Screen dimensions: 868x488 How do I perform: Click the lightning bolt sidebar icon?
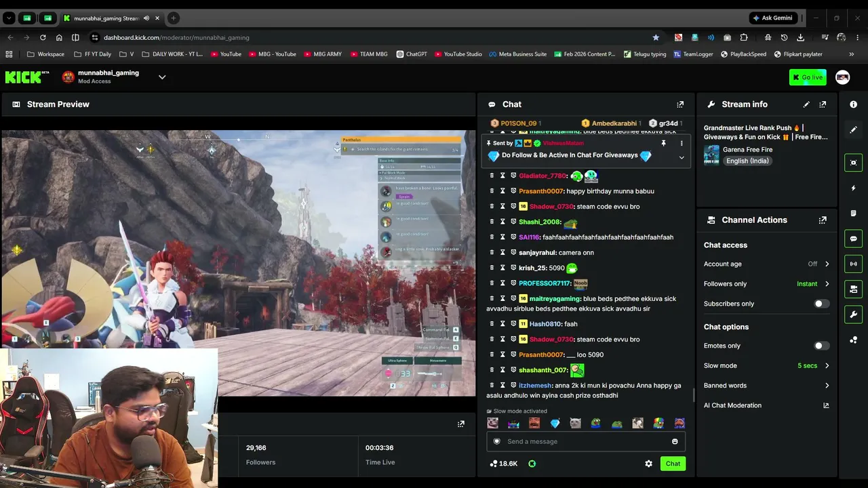click(853, 188)
